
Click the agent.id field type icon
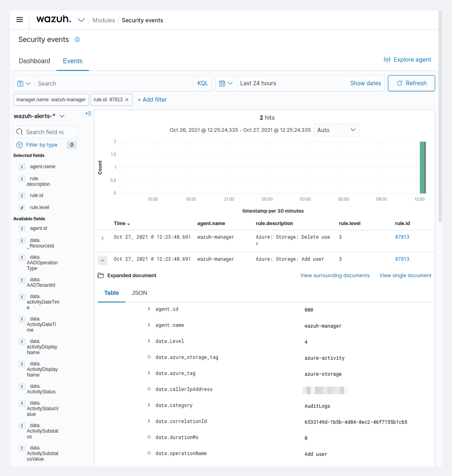149,309
